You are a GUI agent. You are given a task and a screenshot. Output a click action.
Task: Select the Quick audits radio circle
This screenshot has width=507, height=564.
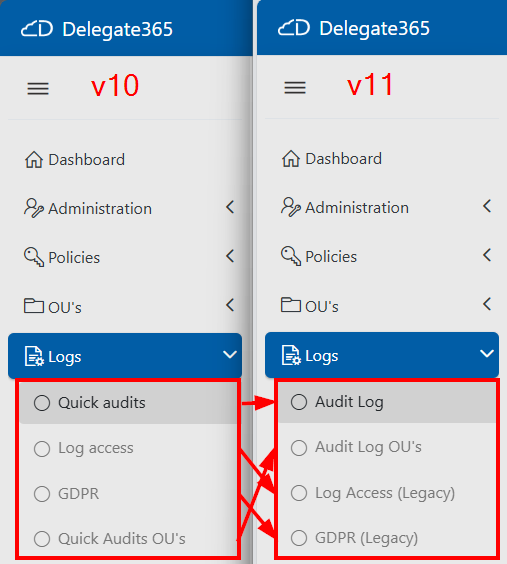(x=42, y=403)
